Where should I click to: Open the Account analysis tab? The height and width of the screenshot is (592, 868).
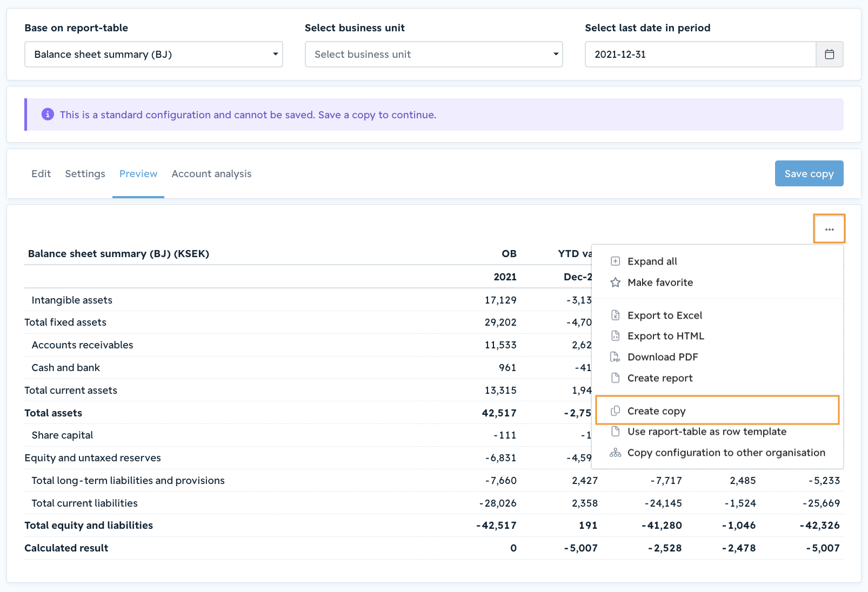[211, 174]
